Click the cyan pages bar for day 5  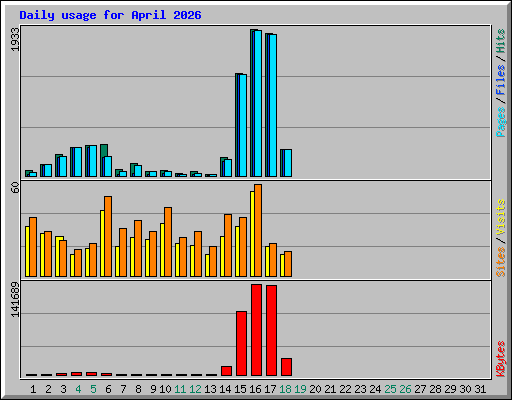pyautogui.click(x=93, y=161)
